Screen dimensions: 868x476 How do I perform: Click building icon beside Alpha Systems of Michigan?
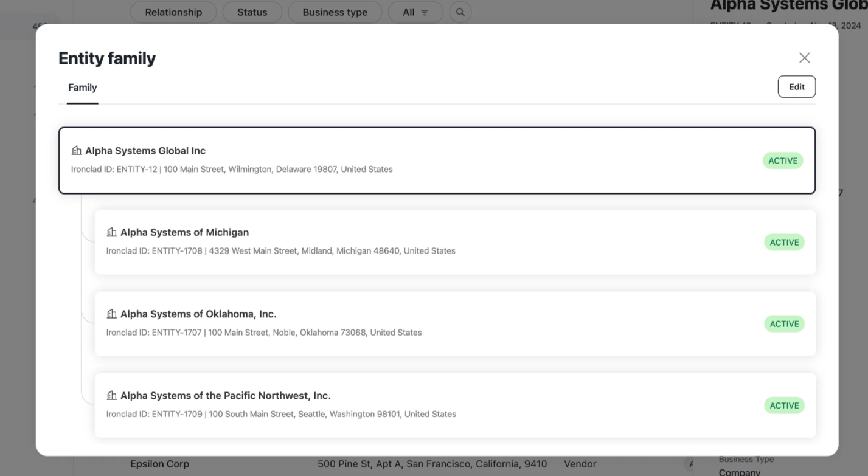coord(112,232)
